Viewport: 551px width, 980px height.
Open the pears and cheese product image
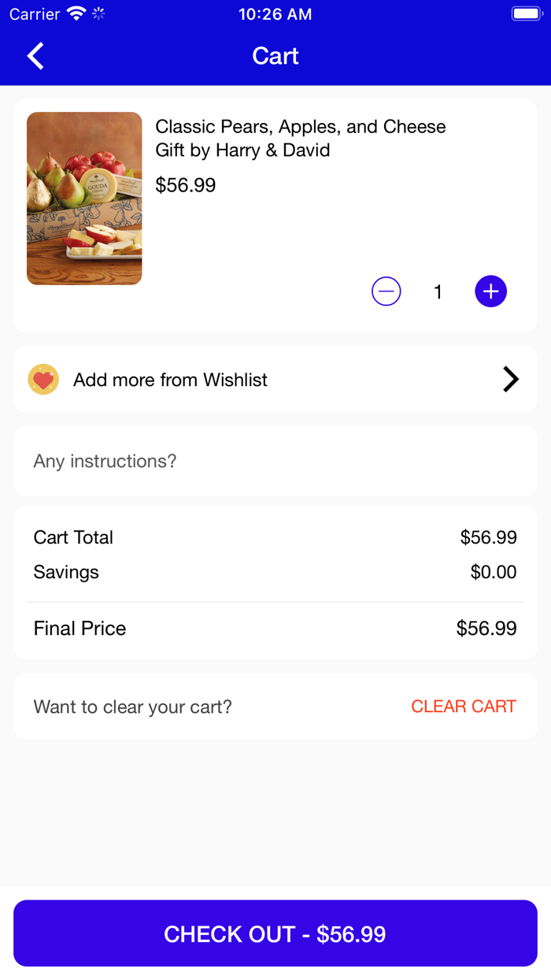click(x=84, y=198)
